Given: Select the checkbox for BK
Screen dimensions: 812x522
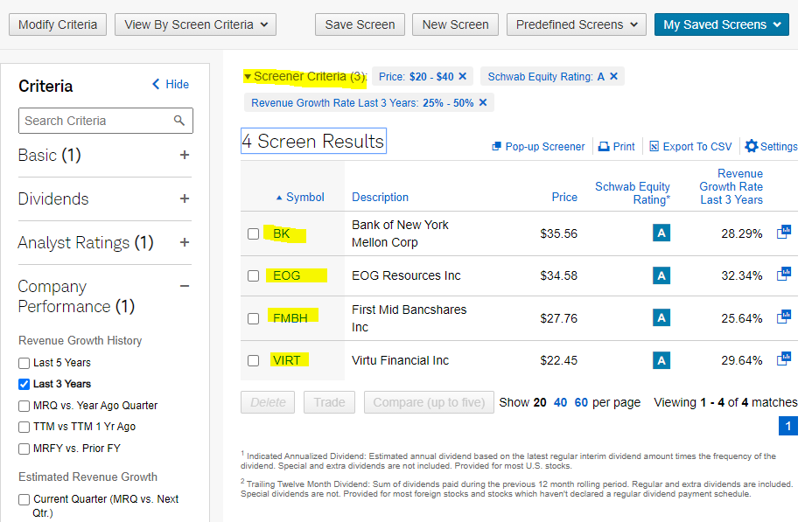Looking at the screenshot, I should pos(253,233).
